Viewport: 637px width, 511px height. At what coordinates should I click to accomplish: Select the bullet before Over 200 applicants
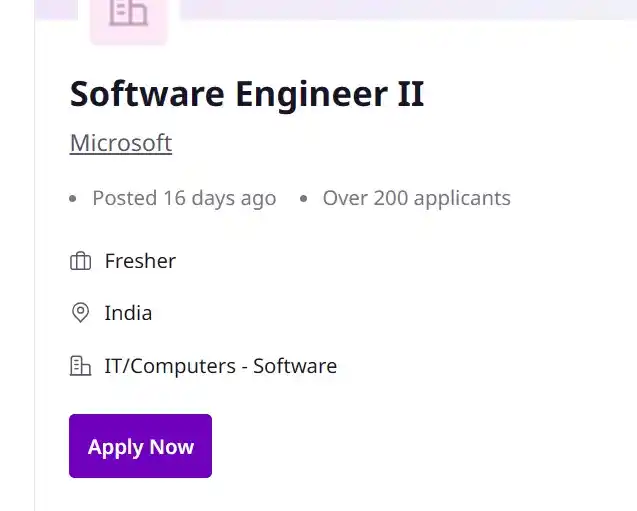tap(303, 199)
